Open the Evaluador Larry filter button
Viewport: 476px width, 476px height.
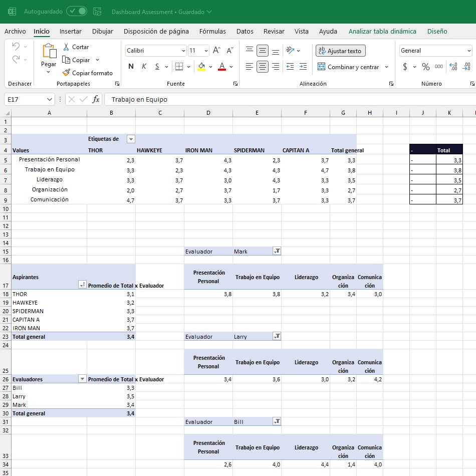click(x=277, y=336)
